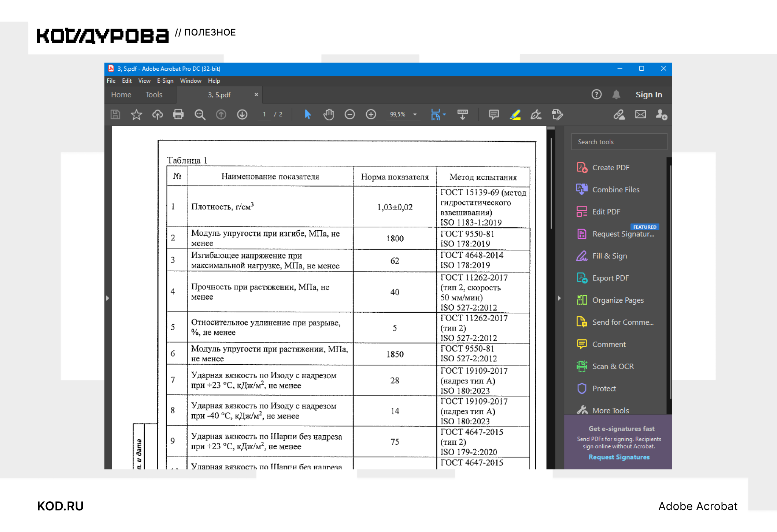
Task: Click the Sign In button
Action: tap(649, 95)
